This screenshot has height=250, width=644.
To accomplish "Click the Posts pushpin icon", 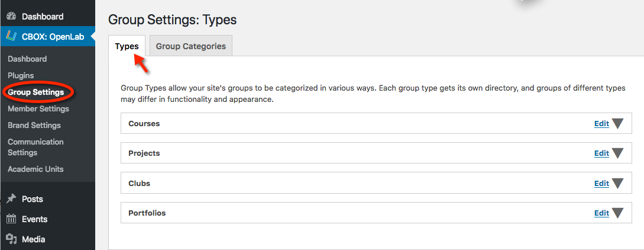I will [x=11, y=198].
